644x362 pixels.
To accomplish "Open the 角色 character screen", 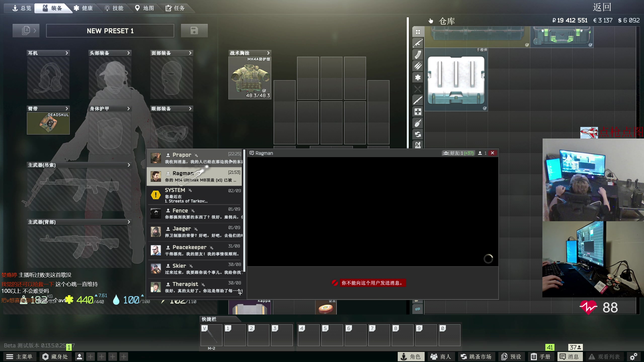I will [411, 356].
